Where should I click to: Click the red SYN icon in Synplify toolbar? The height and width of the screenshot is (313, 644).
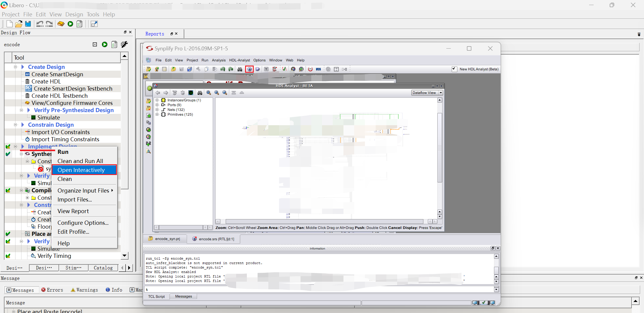click(310, 69)
